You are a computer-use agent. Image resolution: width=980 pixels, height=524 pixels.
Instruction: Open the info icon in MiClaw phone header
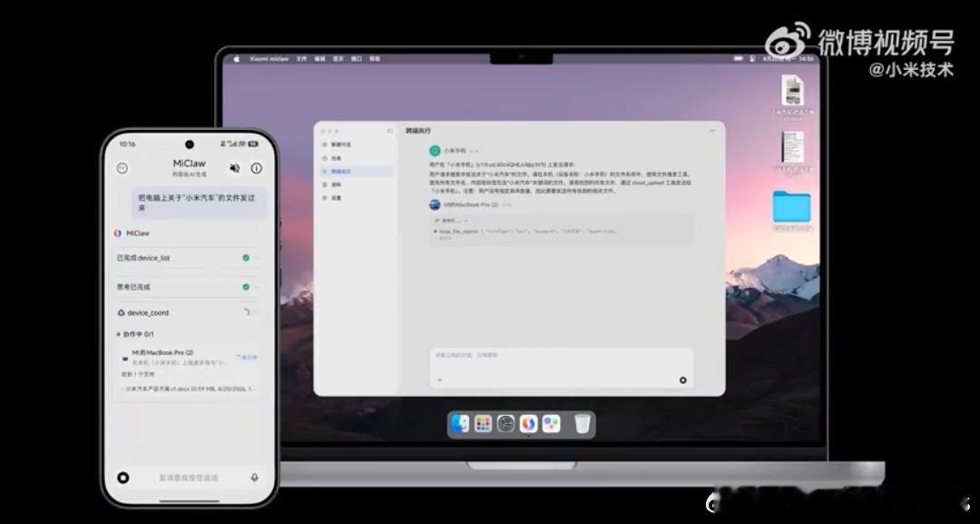pos(256,168)
